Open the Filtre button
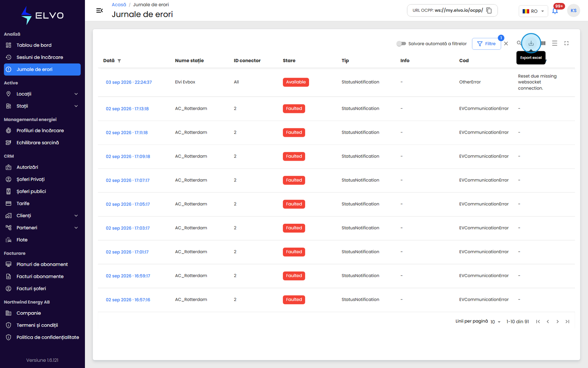The image size is (588, 368). 486,43
